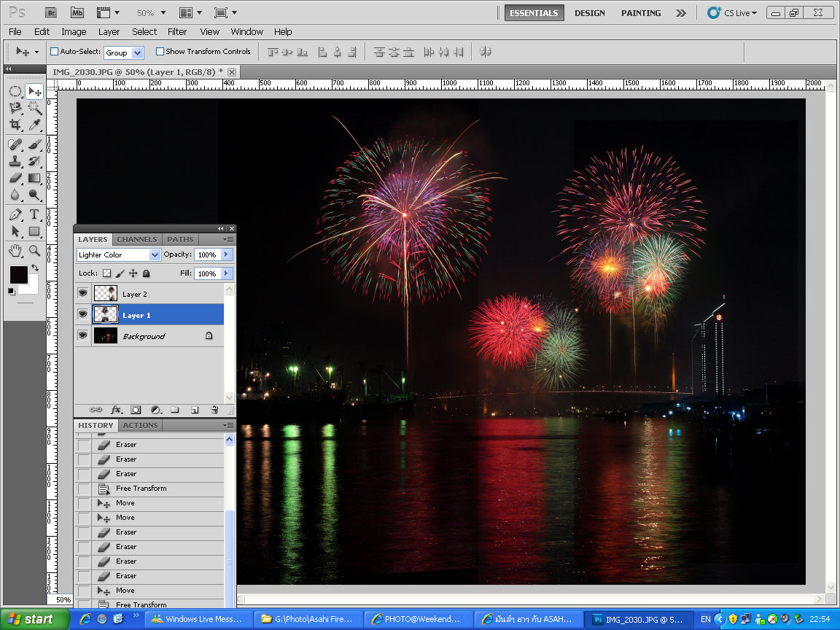Open the Auto-Select Group dropdown

point(138,52)
